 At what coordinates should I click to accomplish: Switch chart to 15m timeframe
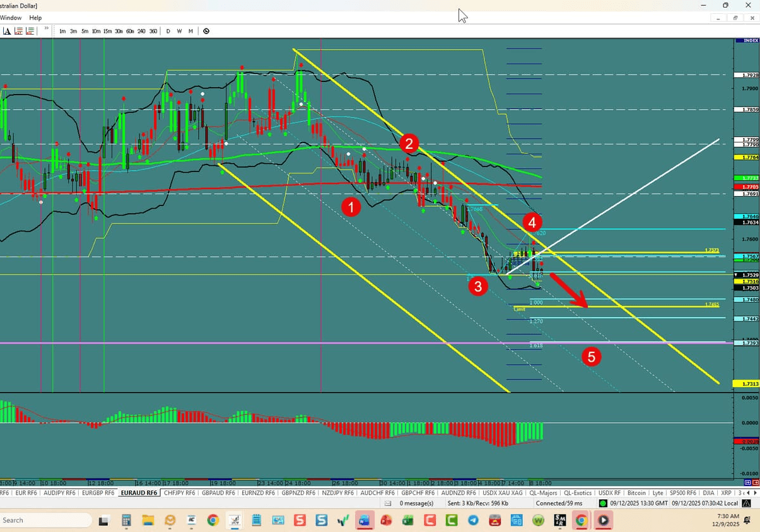[107, 30]
